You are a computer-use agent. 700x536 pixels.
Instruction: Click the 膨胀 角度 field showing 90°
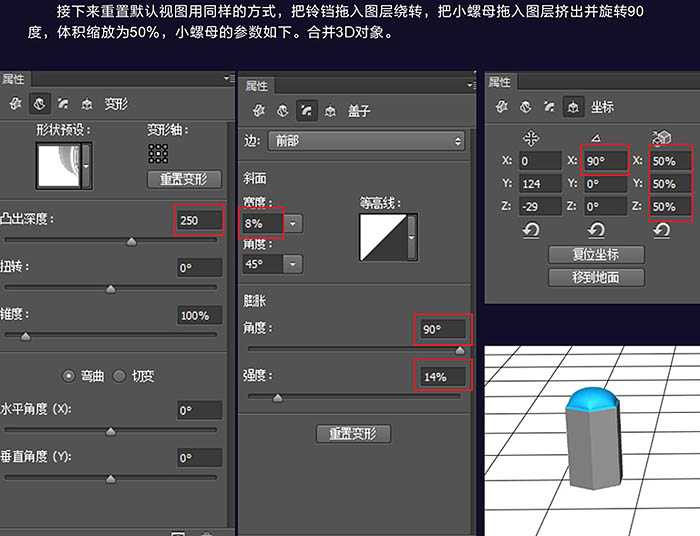pos(442,329)
